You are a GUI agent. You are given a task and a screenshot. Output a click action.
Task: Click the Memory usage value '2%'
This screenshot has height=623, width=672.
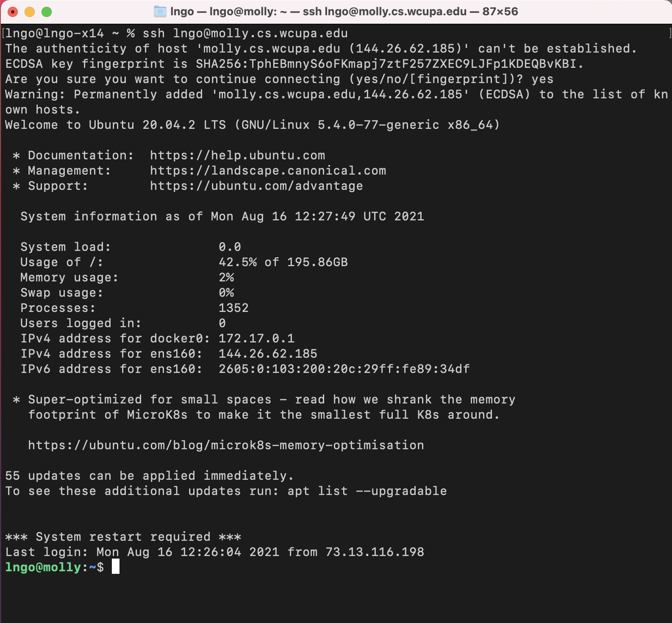226,278
